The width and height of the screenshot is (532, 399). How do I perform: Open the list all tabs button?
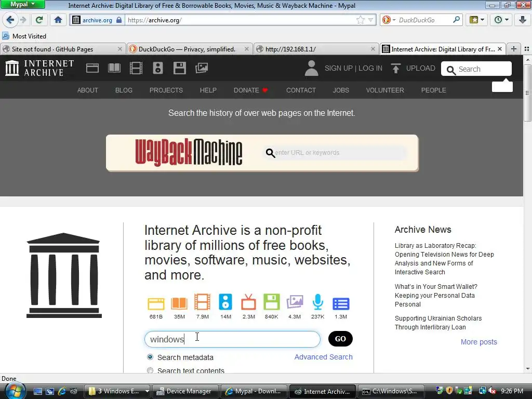[x=527, y=49]
